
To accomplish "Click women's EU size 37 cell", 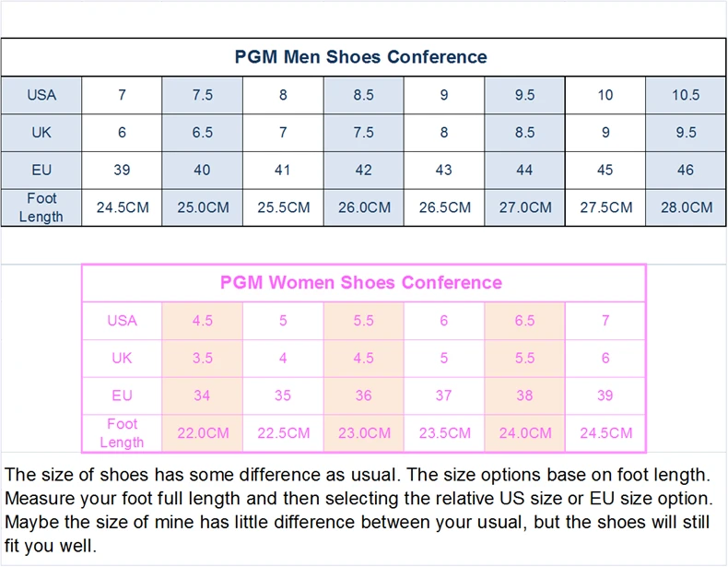I will coord(444,396).
